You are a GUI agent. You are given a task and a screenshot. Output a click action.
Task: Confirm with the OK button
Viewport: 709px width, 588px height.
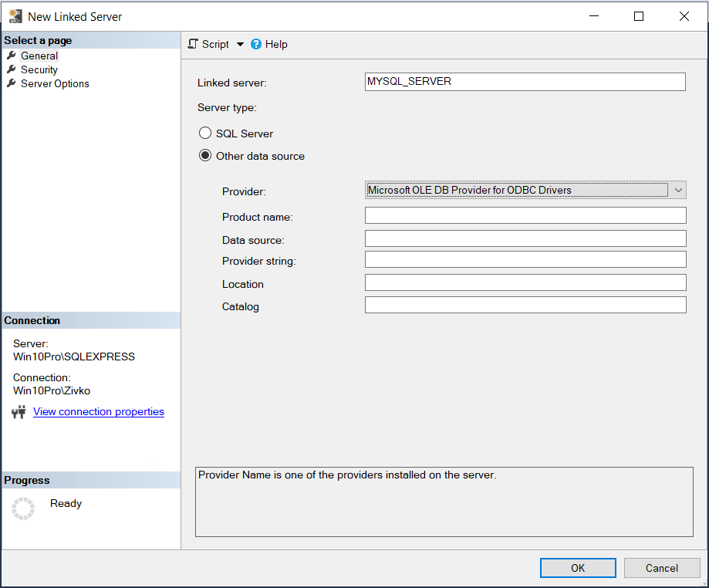(x=577, y=567)
